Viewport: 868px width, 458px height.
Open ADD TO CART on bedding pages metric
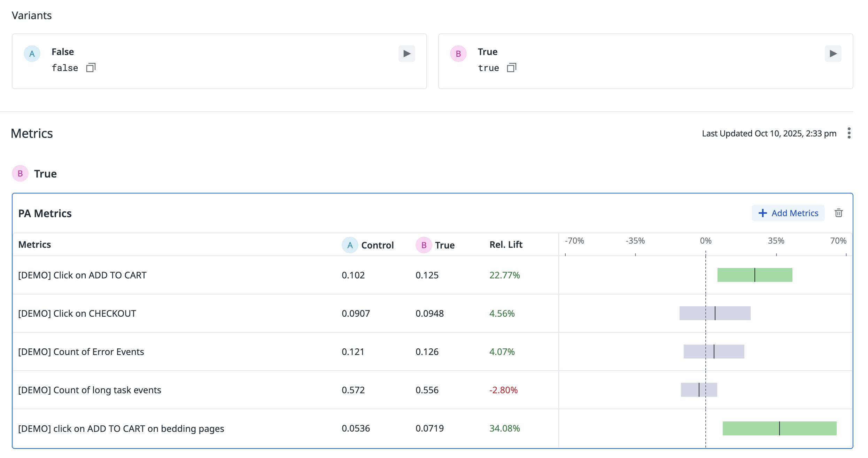pyautogui.click(x=121, y=428)
